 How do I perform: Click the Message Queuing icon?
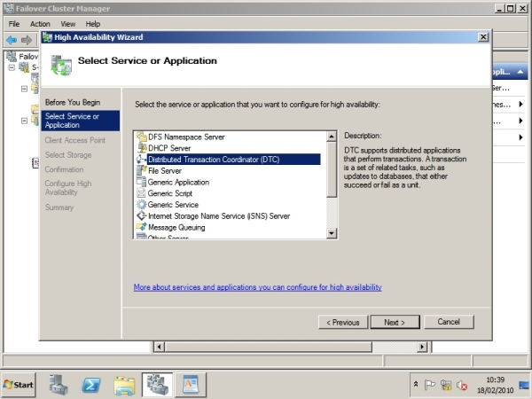tap(141, 227)
